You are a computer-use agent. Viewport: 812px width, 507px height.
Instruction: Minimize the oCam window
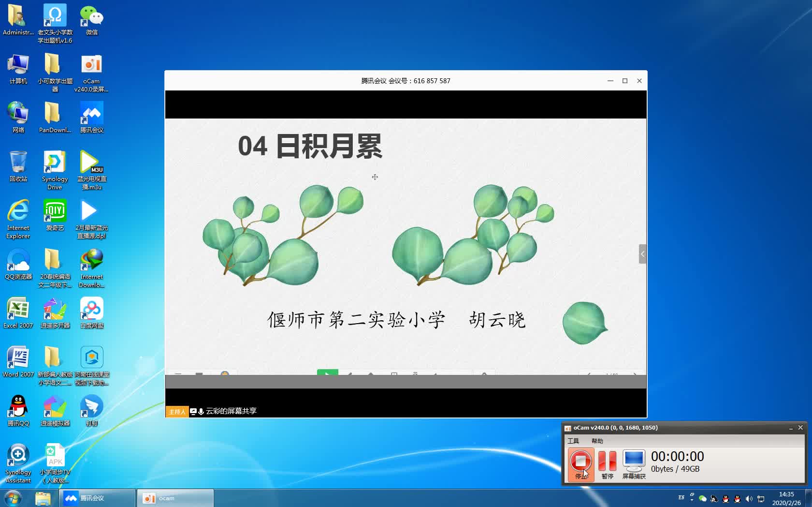(791, 428)
